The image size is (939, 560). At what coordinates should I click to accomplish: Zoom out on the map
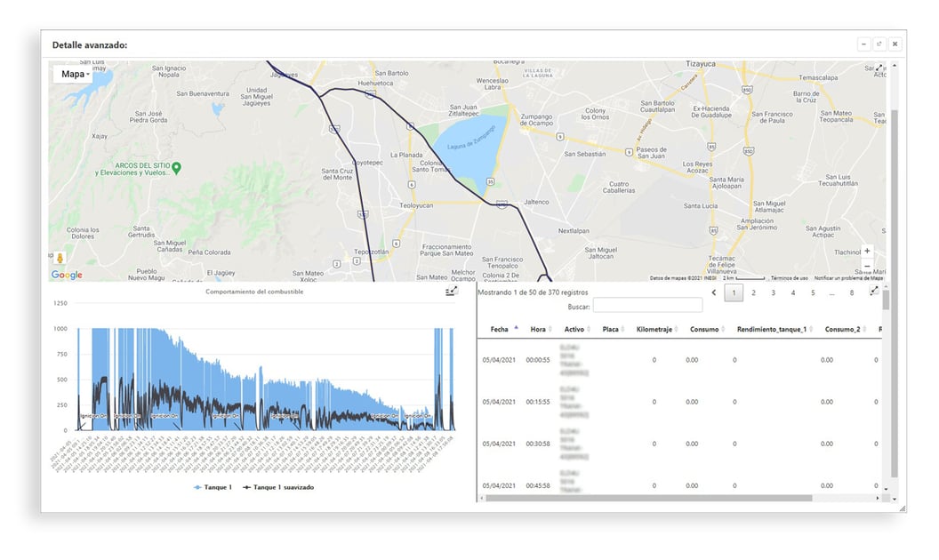pos(867,266)
